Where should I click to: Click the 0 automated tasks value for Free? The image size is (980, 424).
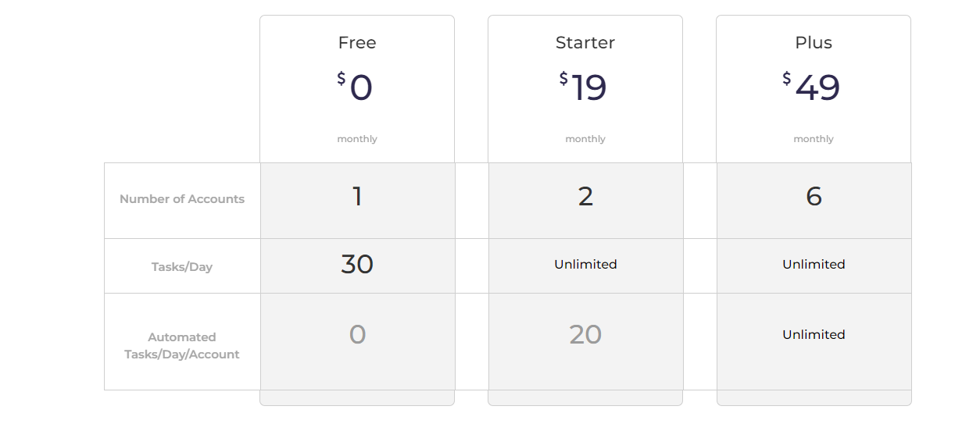357,334
